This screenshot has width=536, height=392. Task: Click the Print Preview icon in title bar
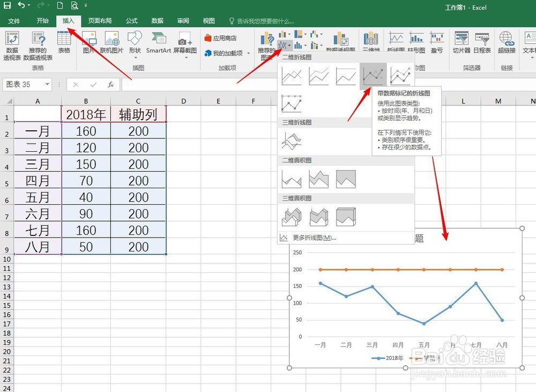(75, 5)
